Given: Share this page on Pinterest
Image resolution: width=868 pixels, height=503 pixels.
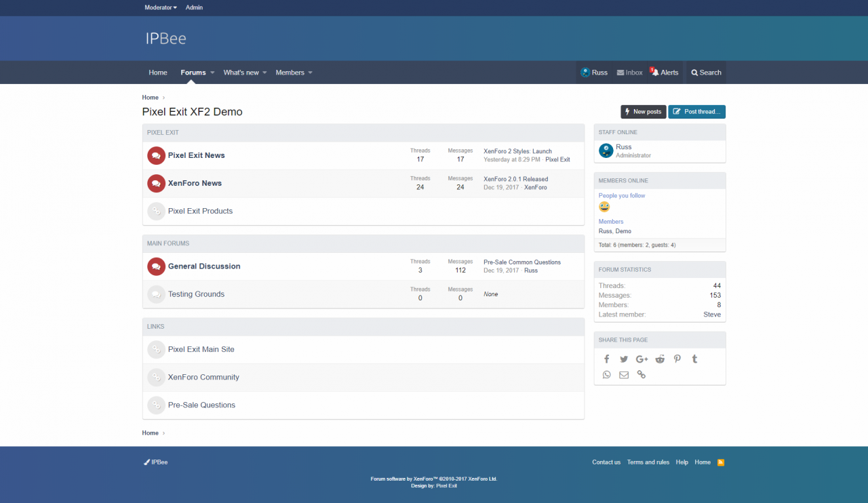Looking at the screenshot, I should (677, 359).
